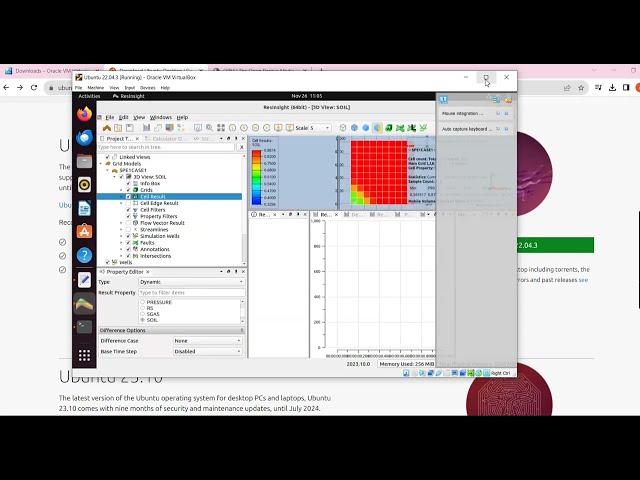The height and width of the screenshot is (480, 640).
Task: Open the Text Editor dock icon
Action: pyautogui.click(x=84, y=280)
